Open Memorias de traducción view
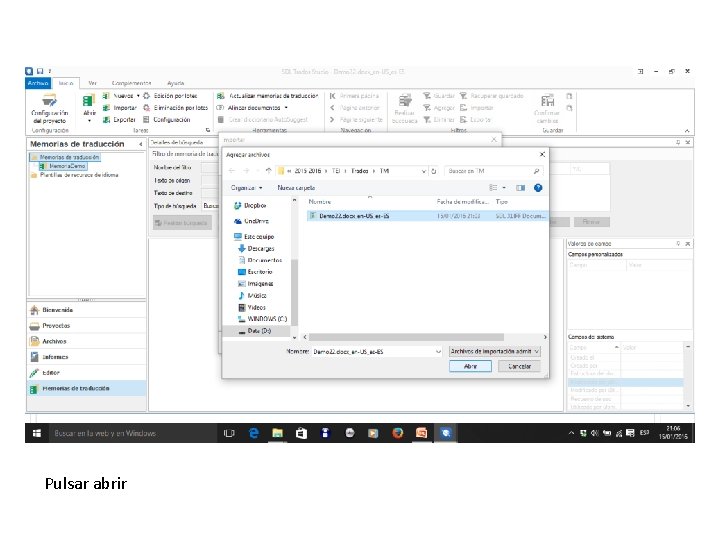Screen dimensions: 720x540 [86, 388]
